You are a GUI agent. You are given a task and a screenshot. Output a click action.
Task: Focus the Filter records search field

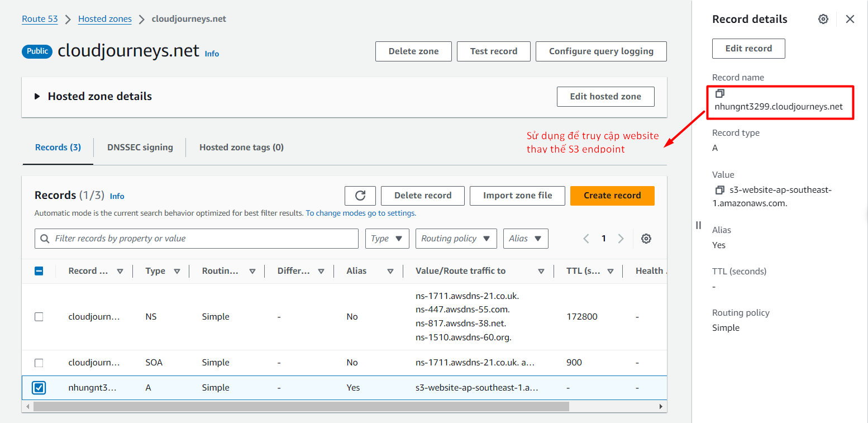click(197, 239)
